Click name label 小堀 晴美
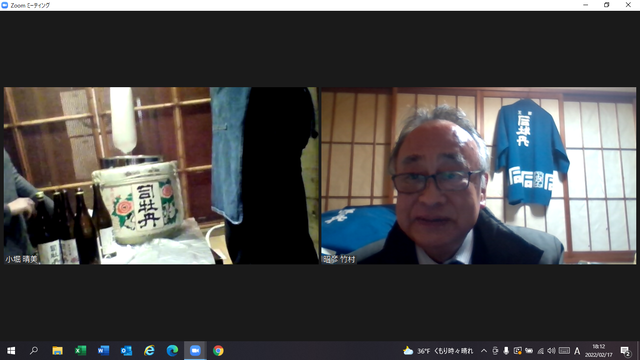Screen dimensions: 640x360 (x=21, y=259)
